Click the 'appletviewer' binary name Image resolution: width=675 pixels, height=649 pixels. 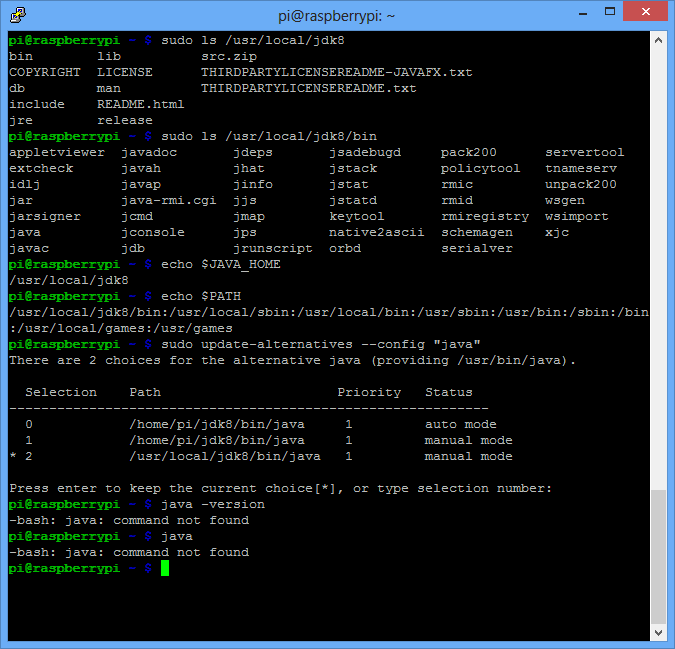click(57, 152)
